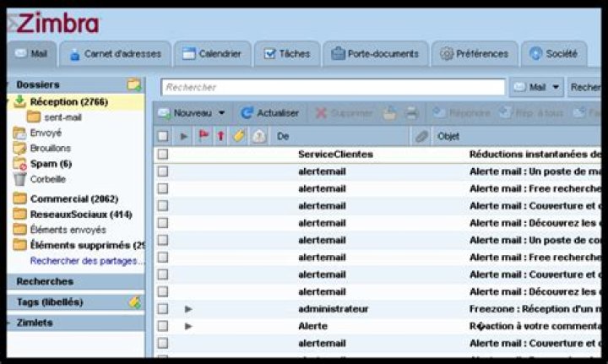Check the Alerte message checkbox
This screenshot has height=364, width=608.
click(x=163, y=326)
